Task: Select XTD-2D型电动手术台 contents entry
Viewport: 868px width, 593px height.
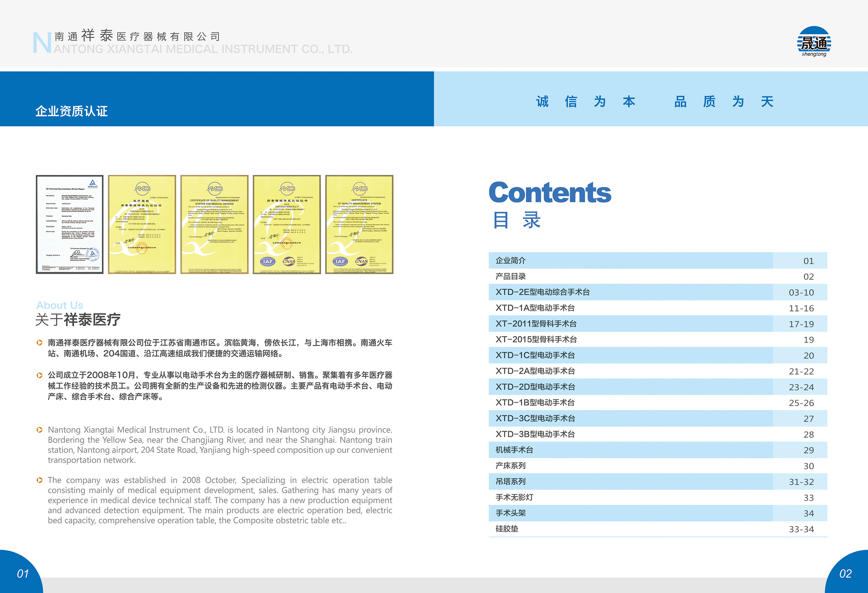Action: [658, 387]
